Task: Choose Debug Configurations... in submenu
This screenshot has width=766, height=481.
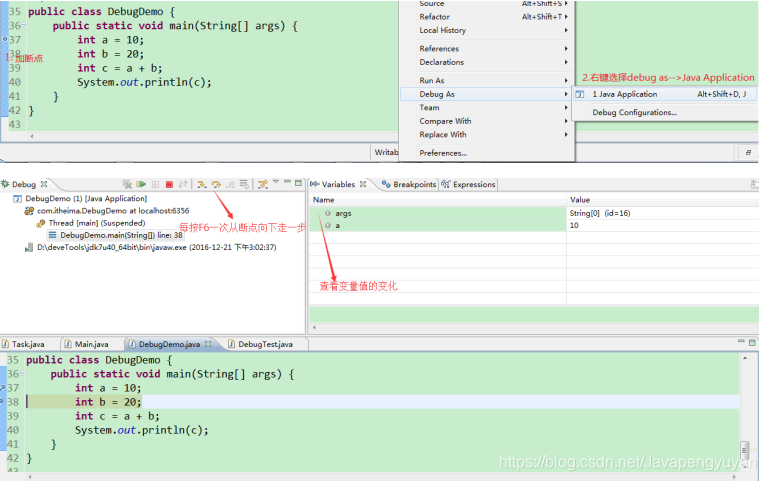Action: click(x=665, y=112)
